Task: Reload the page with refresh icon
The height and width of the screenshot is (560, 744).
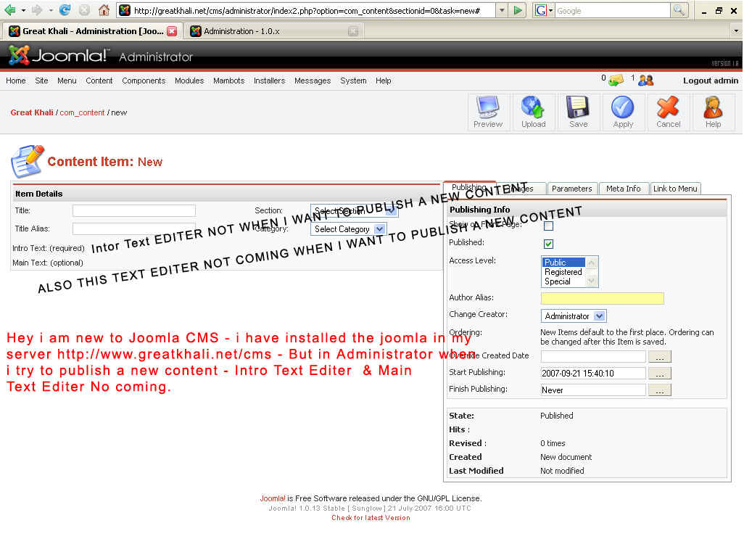Action: (65, 10)
